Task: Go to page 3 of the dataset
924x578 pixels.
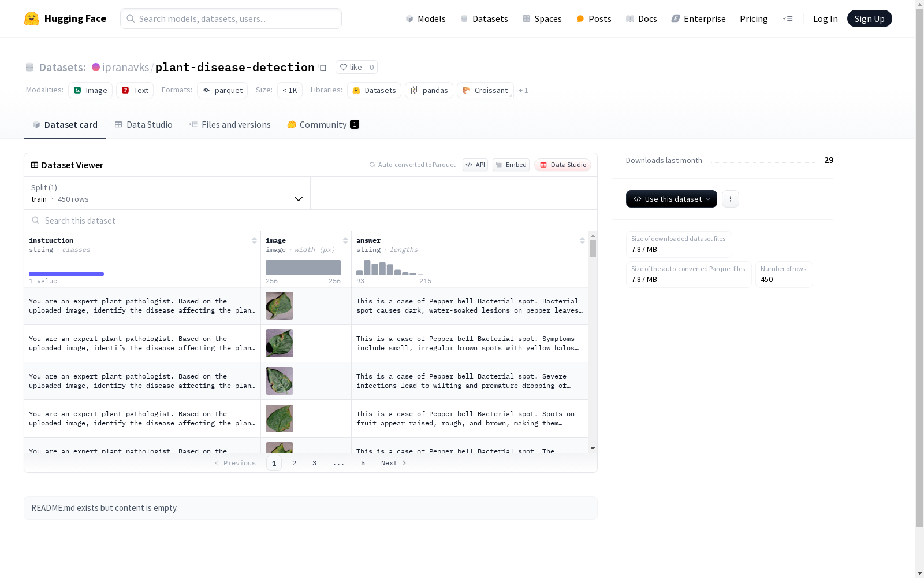Action: pyautogui.click(x=314, y=463)
